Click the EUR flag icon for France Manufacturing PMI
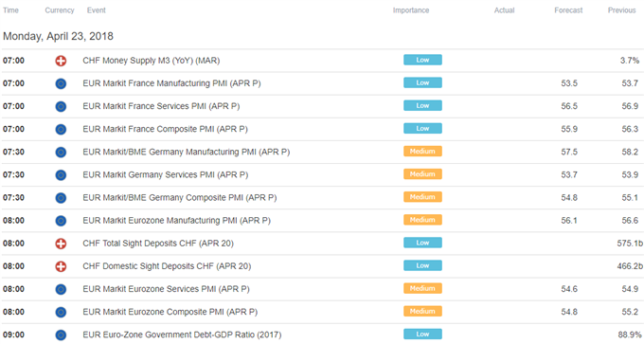The width and height of the screenshot is (644, 344). pyautogui.click(x=61, y=83)
